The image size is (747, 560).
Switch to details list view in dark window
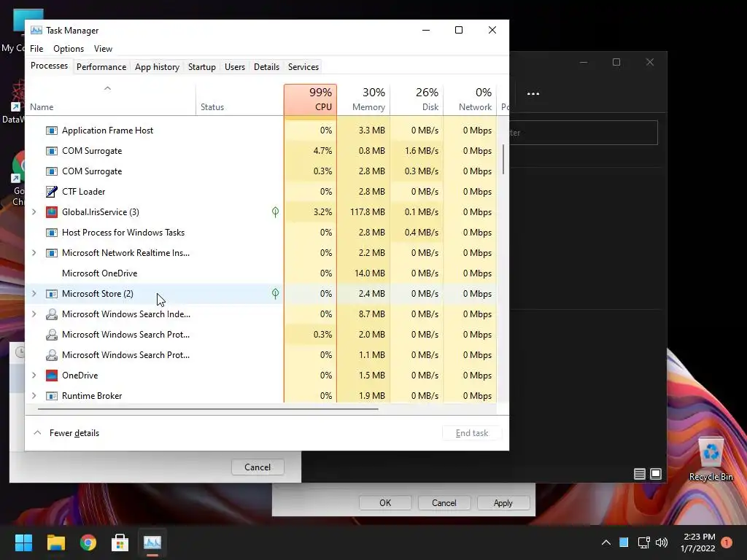click(639, 474)
